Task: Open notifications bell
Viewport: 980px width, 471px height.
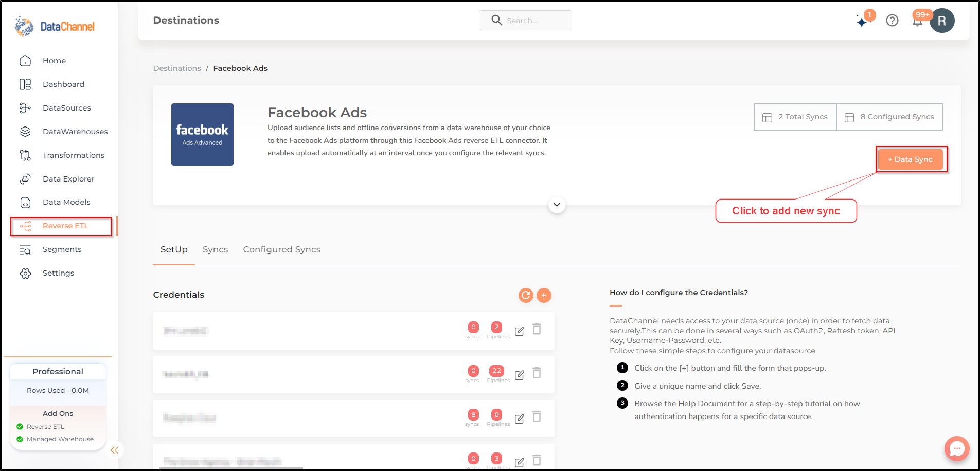Action: (x=917, y=22)
